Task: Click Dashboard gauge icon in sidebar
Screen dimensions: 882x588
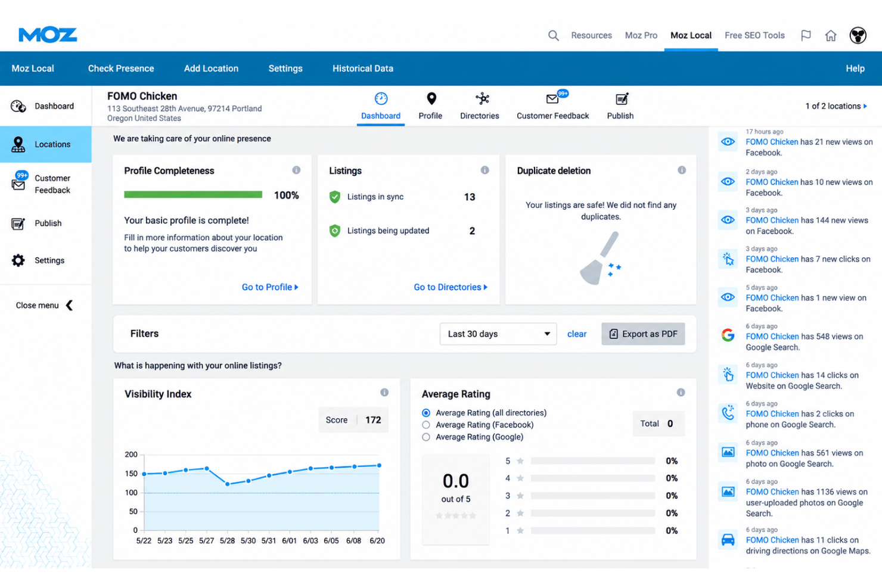Action: pos(18,106)
